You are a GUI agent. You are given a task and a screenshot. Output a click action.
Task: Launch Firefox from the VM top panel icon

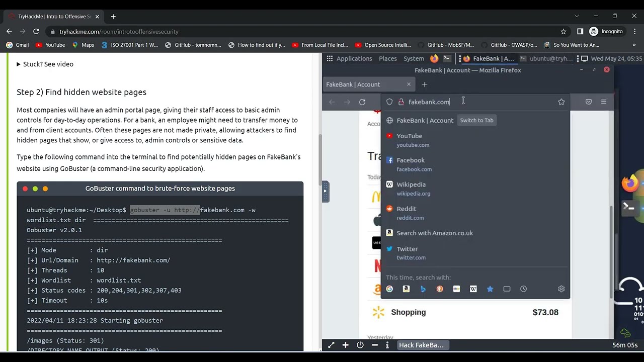point(434,58)
